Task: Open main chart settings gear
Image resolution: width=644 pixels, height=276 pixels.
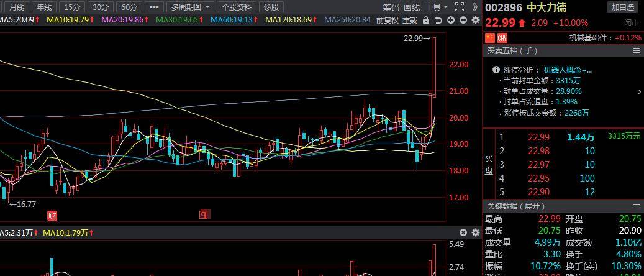Action: pos(476,20)
